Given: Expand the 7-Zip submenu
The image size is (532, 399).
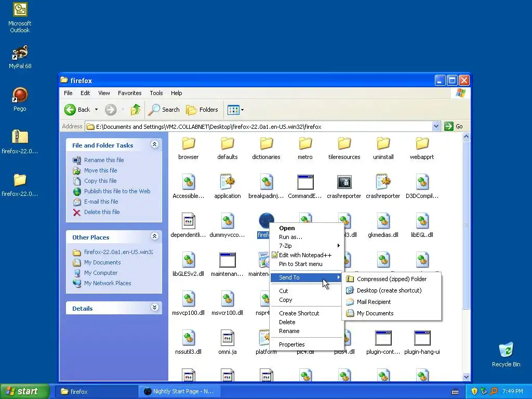Looking at the screenshot, I should [307, 246].
